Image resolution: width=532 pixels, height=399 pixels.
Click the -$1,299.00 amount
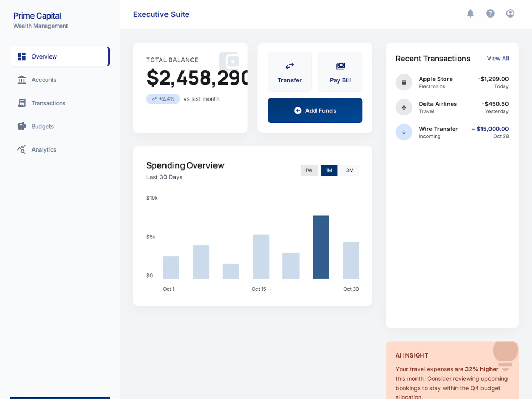[493, 79]
